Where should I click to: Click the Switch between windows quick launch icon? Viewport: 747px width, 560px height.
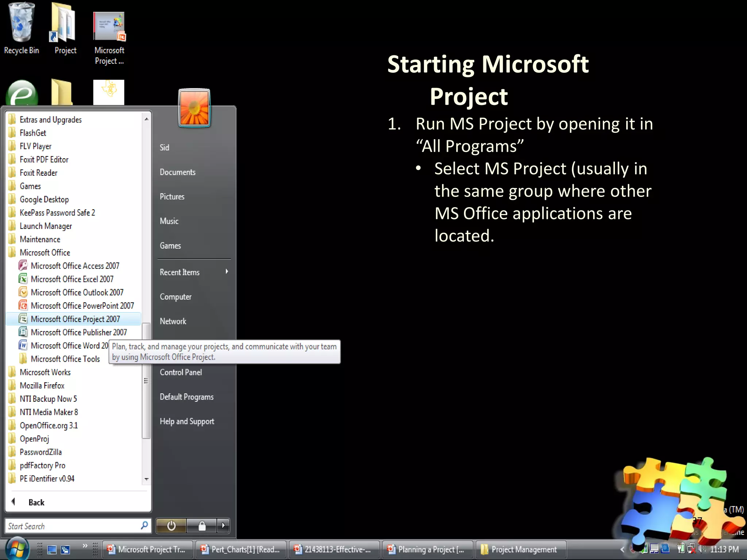tap(66, 549)
